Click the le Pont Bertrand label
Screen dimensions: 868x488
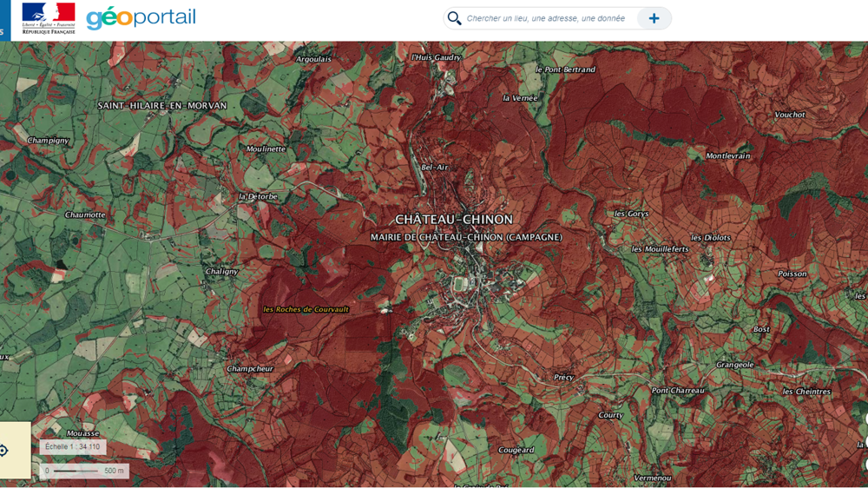click(565, 69)
